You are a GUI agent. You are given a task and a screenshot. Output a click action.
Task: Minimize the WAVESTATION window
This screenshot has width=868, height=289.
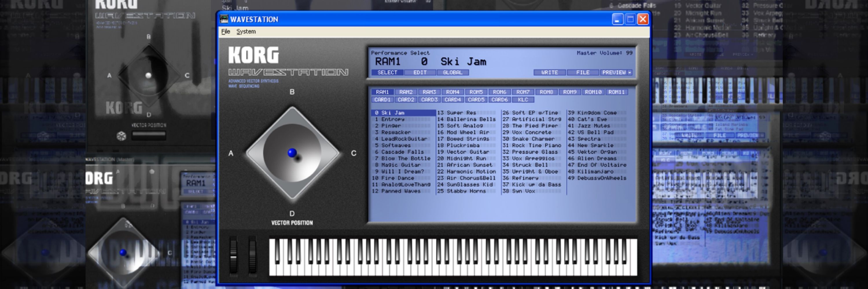click(617, 19)
